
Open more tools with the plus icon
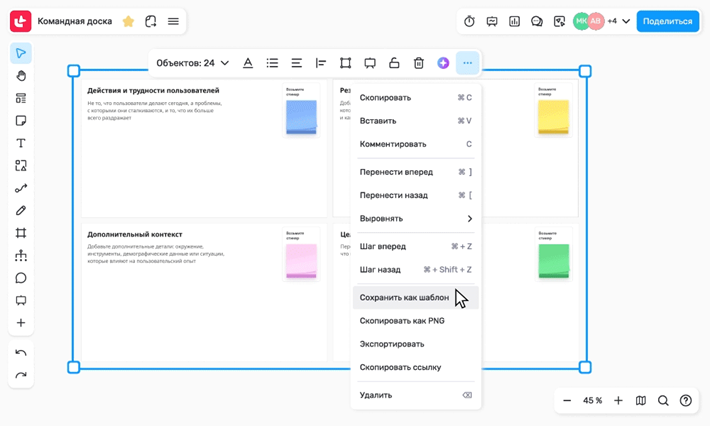tap(21, 323)
